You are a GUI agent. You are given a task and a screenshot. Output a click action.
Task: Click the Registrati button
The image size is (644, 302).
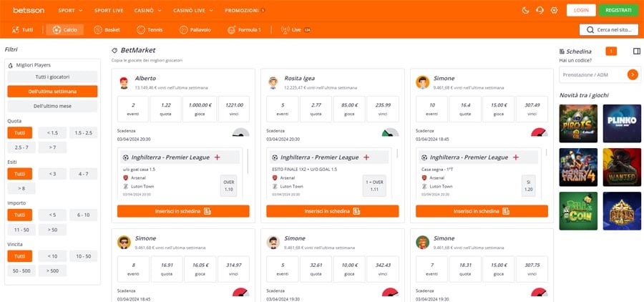pos(618,10)
